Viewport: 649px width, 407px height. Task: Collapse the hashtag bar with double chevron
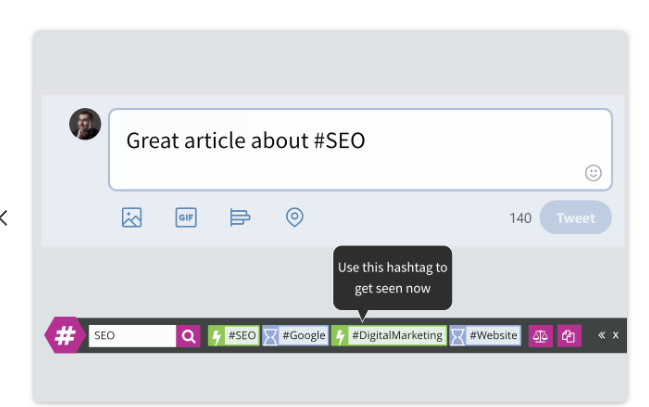pyautogui.click(x=601, y=335)
